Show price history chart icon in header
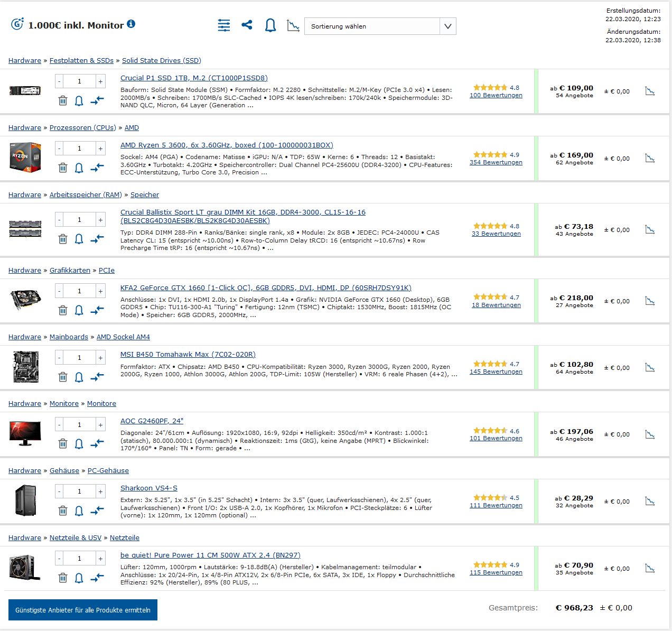 click(293, 25)
